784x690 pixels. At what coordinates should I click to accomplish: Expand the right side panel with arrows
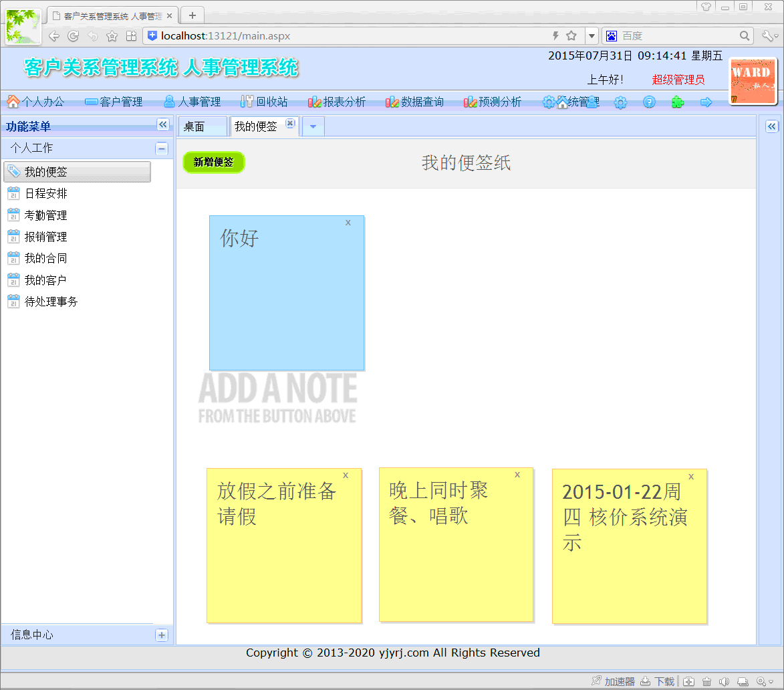coord(771,126)
